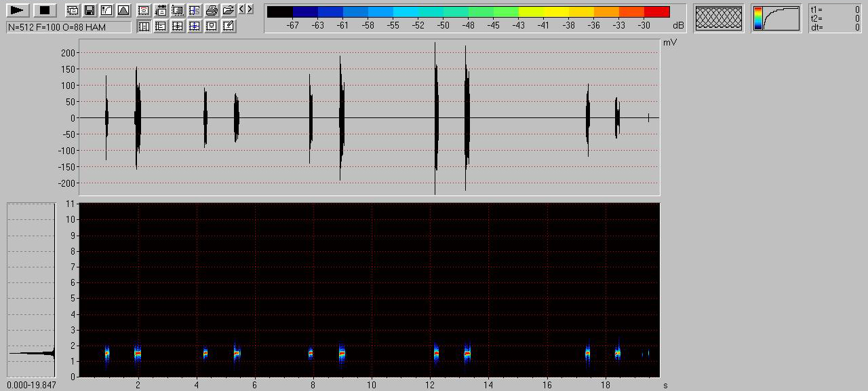The height and width of the screenshot is (391, 868).
Task: Toggle the first cursor mode button in second row
Action: coord(144,26)
